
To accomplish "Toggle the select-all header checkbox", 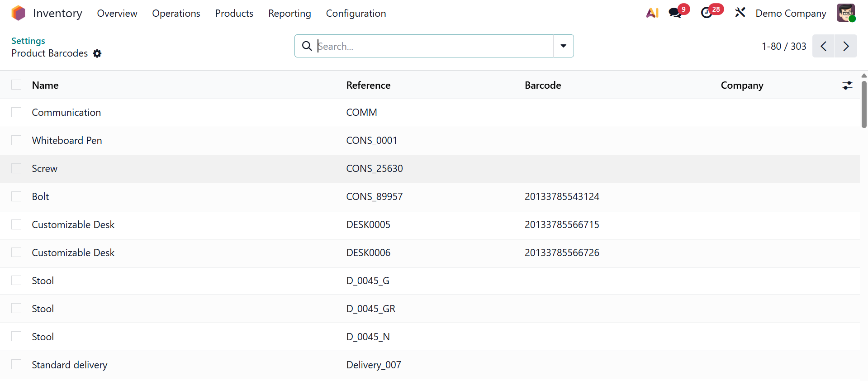I will click(x=16, y=85).
